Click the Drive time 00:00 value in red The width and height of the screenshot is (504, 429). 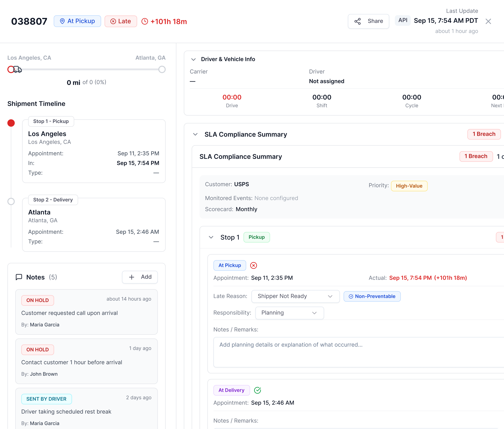coord(232,97)
